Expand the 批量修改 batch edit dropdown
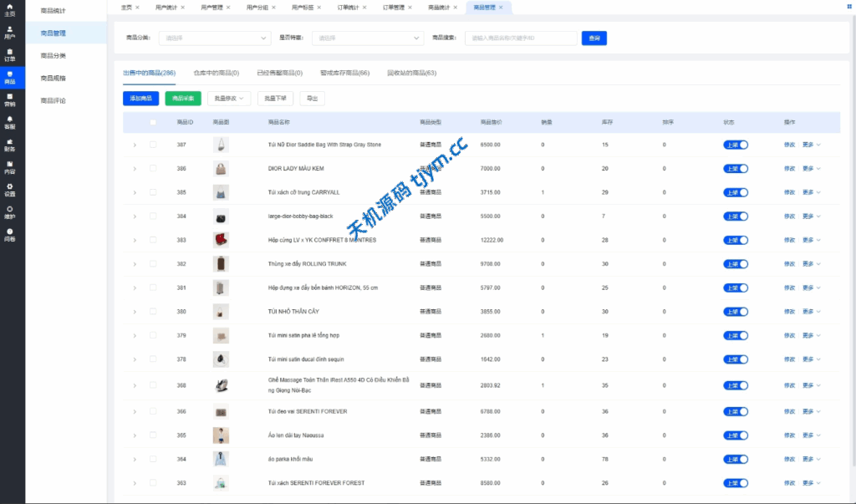This screenshot has height=504, width=856. pyautogui.click(x=229, y=99)
